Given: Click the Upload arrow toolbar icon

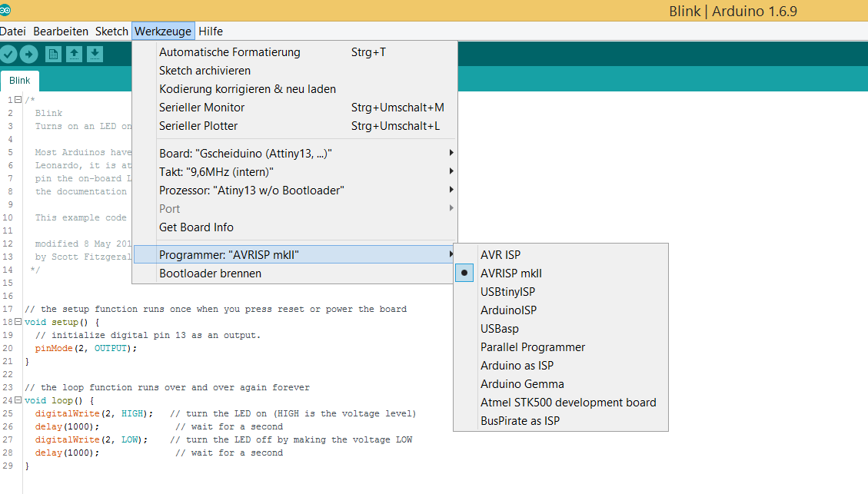Looking at the screenshot, I should click(28, 55).
